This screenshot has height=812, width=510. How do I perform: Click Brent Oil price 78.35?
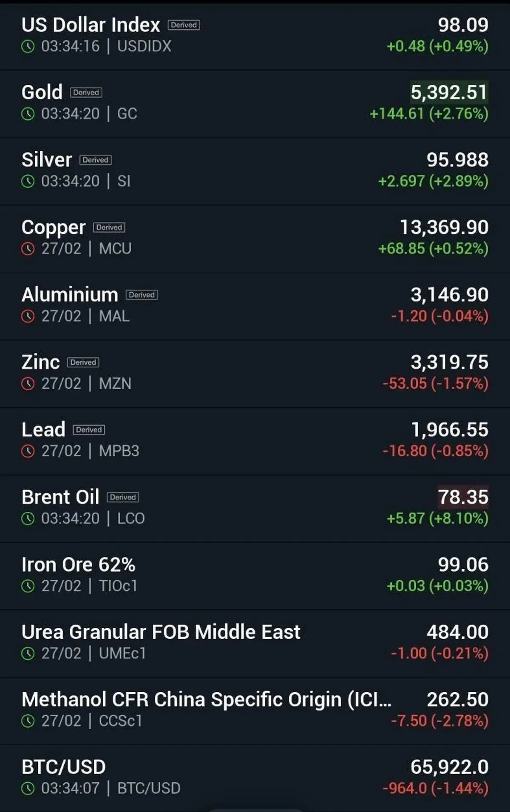[463, 497]
